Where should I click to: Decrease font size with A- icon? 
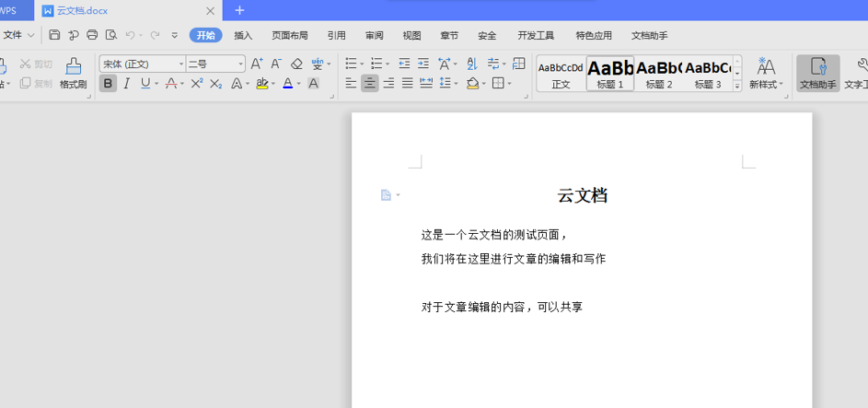(276, 64)
